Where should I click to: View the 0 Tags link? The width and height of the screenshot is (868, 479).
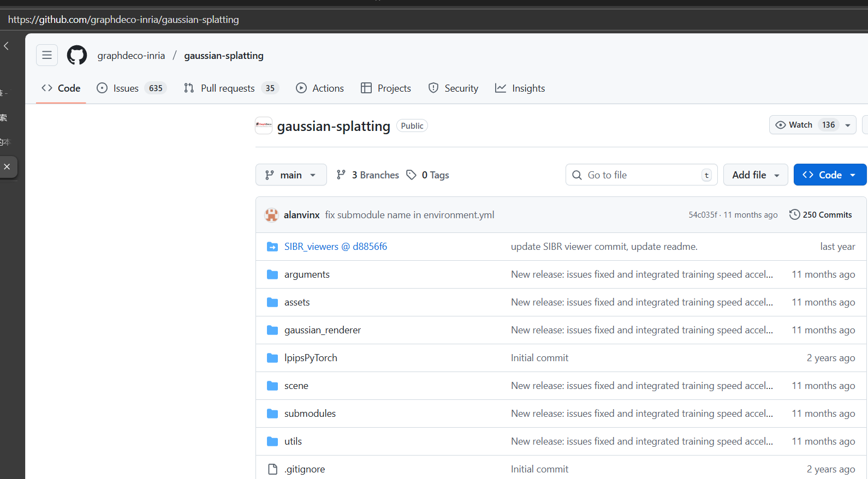tap(428, 175)
